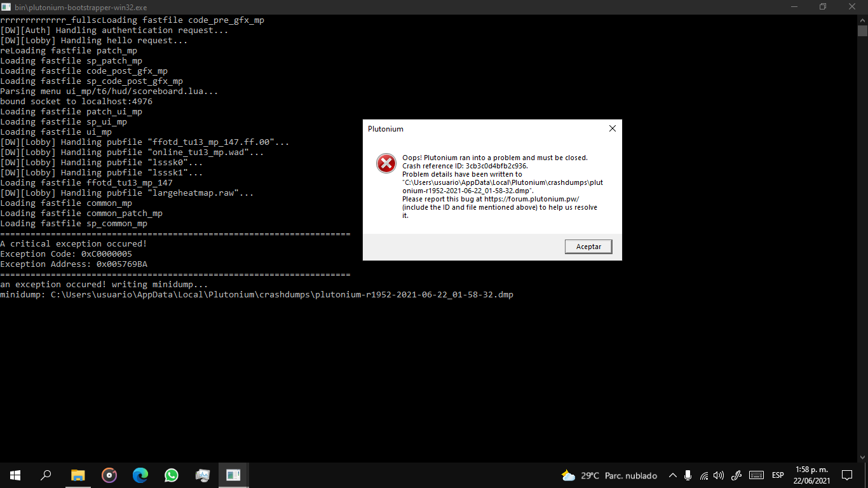Click 'bound socket to localhost:4976' line

click(x=76, y=102)
